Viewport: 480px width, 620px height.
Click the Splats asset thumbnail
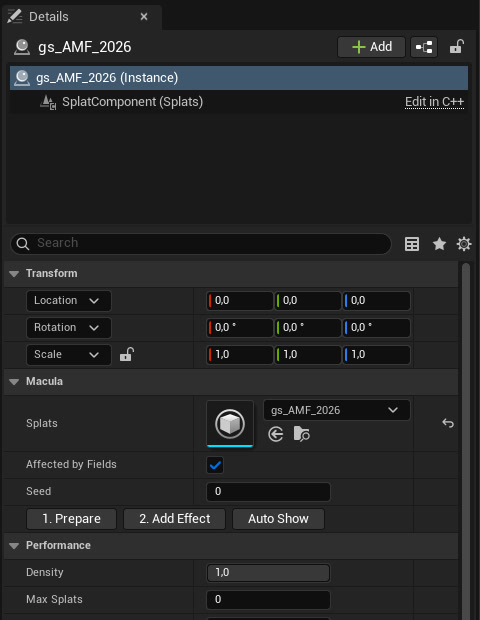230,424
